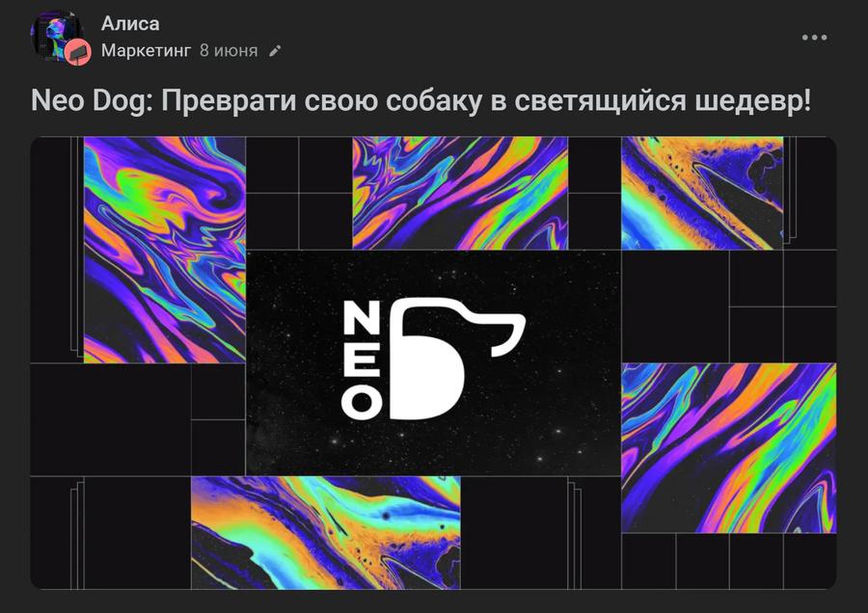Click the empty black cell at bottom-left

point(111,419)
